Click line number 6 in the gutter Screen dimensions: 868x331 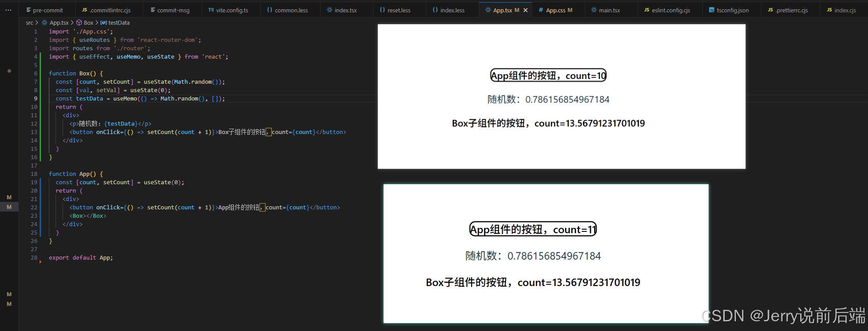click(36, 74)
